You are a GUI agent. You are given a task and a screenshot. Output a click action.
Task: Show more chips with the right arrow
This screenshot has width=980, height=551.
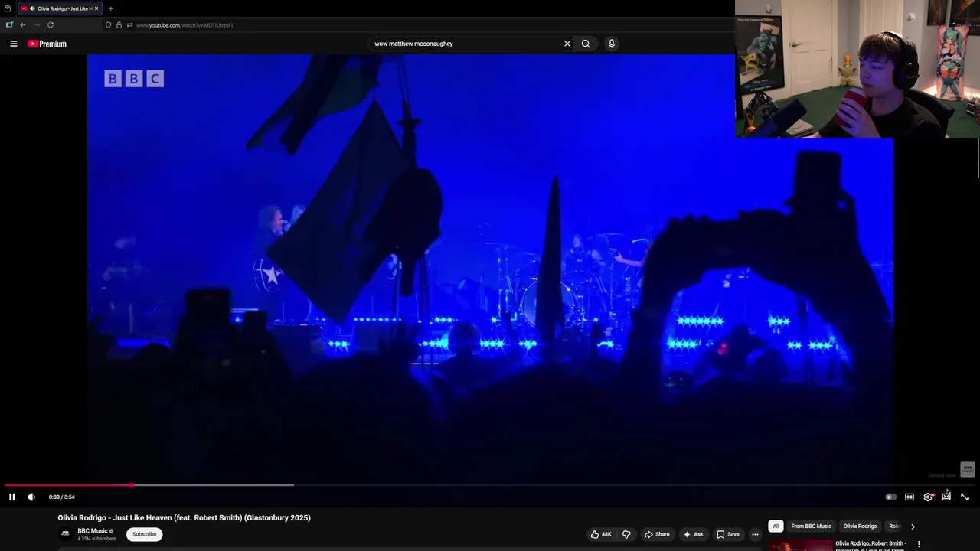[x=913, y=527]
